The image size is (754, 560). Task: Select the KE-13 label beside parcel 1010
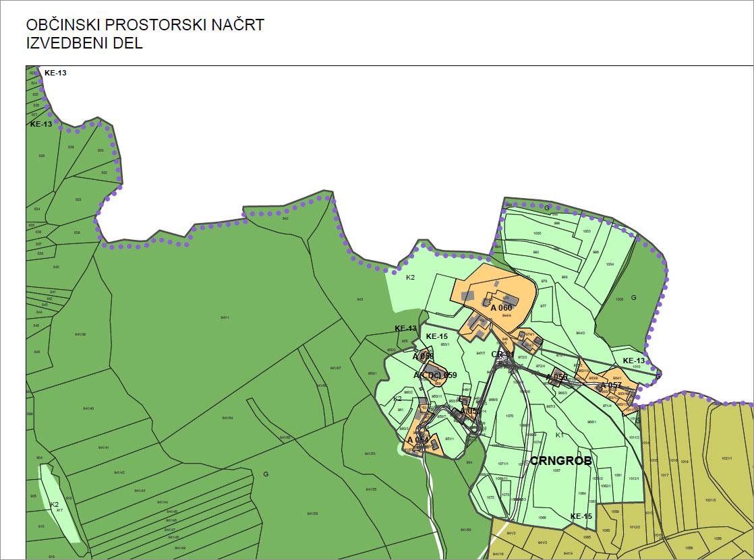click(634, 361)
